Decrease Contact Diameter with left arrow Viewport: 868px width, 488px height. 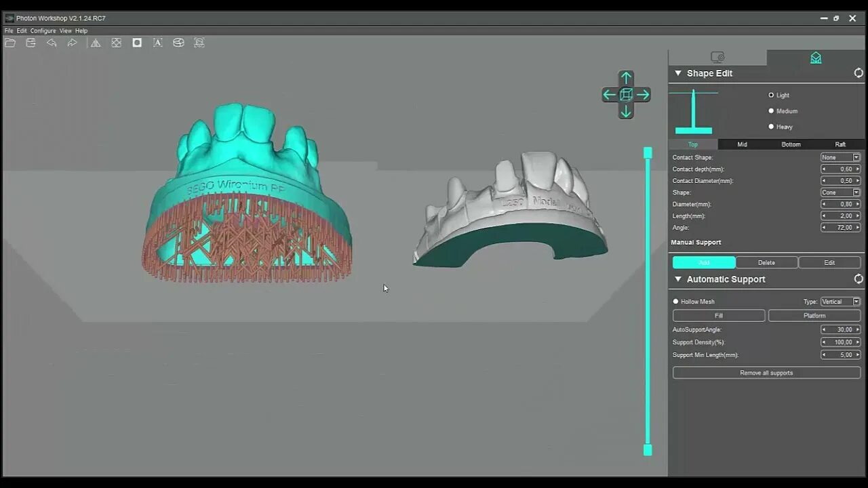[825, 181]
